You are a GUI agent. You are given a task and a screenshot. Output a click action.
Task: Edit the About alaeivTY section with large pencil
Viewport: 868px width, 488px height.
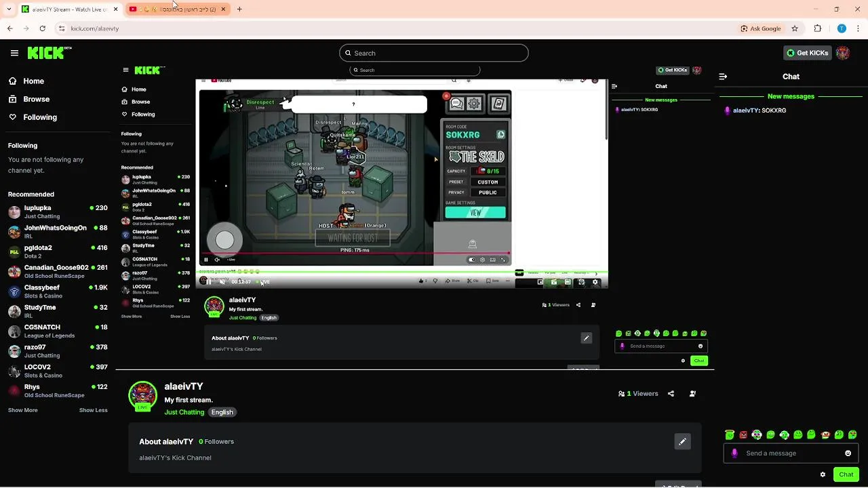coord(682,442)
